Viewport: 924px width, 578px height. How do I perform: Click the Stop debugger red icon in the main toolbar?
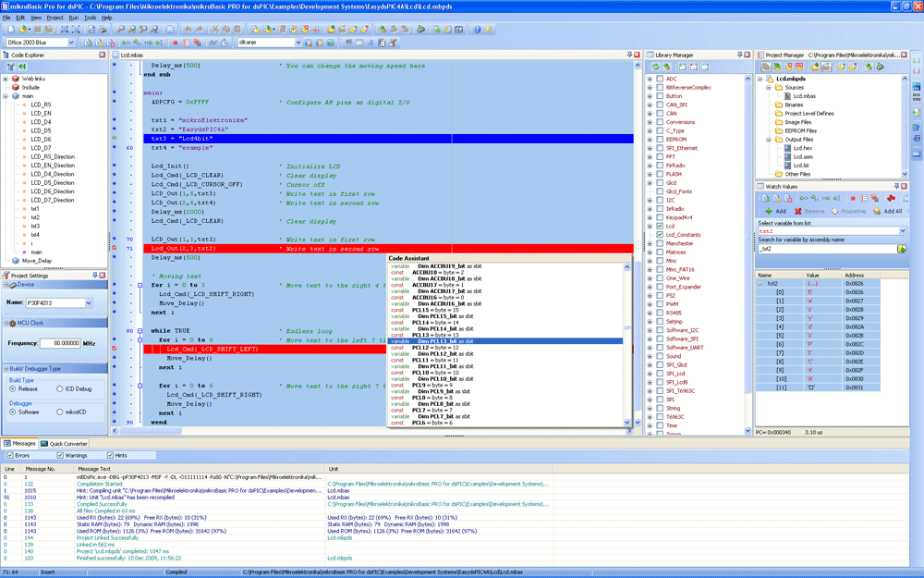tap(175, 43)
